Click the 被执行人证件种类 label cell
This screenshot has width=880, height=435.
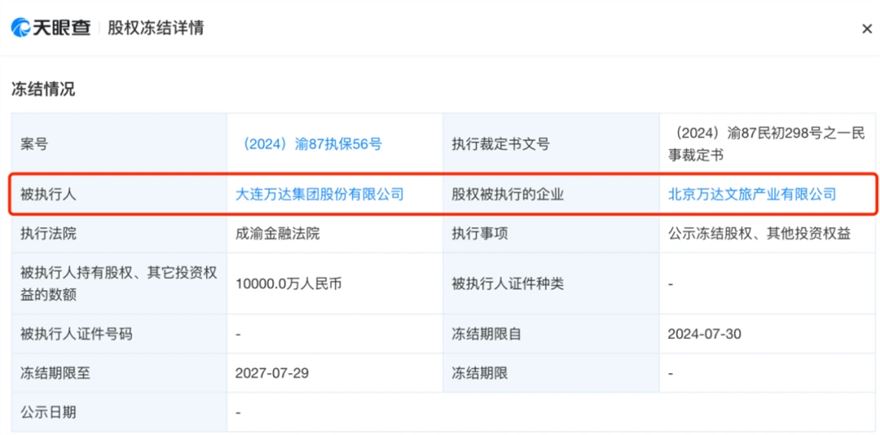pos(508,283)
